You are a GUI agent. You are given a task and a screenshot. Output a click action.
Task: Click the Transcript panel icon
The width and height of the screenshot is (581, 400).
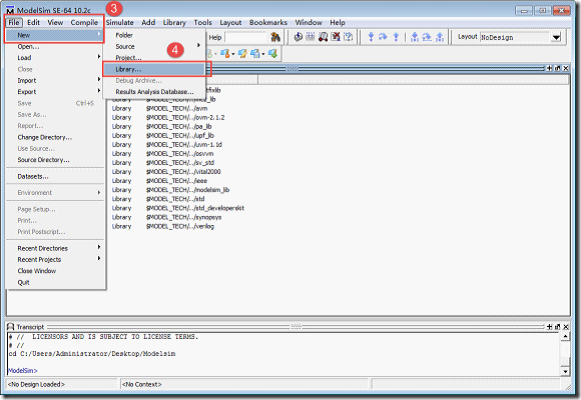tap(11, 327)
